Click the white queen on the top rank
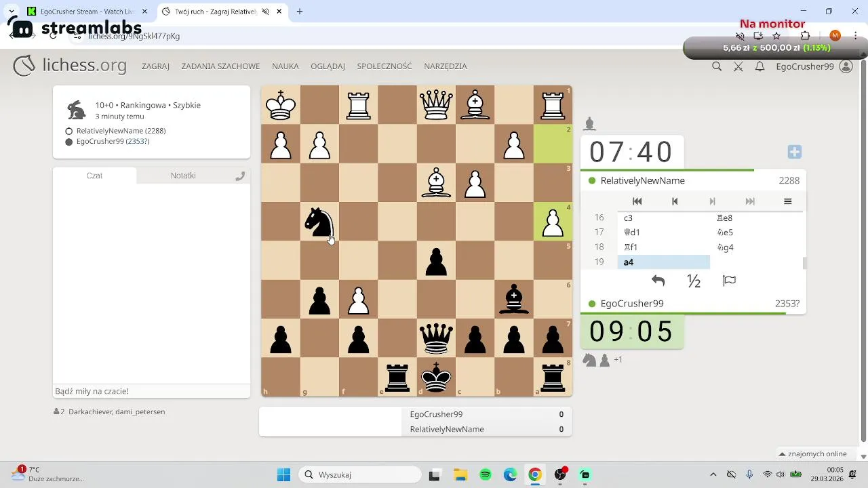This screenshot has height=488, width=868. coord(437,105)
